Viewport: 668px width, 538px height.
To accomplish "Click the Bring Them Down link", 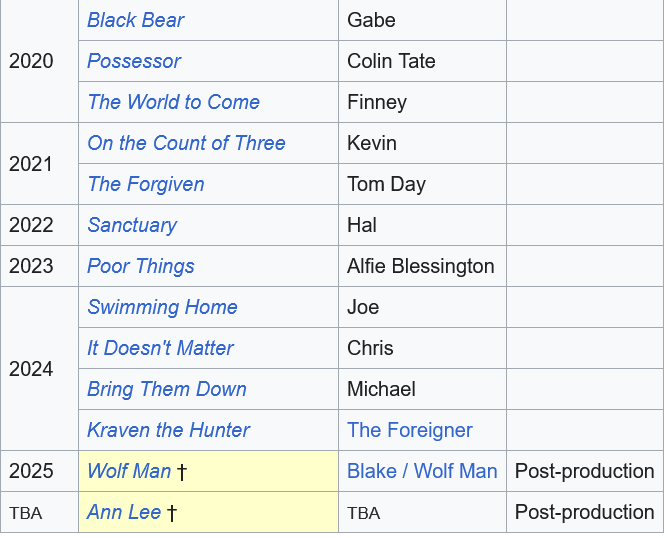I will [167, 389].
